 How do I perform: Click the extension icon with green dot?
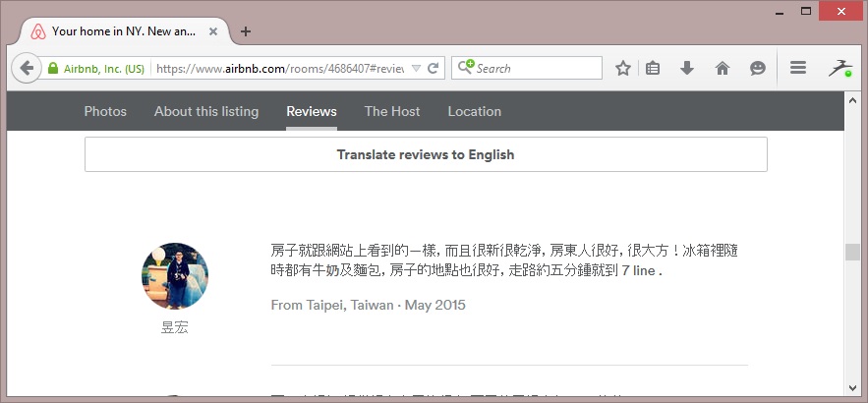click(x=839, y=69)
